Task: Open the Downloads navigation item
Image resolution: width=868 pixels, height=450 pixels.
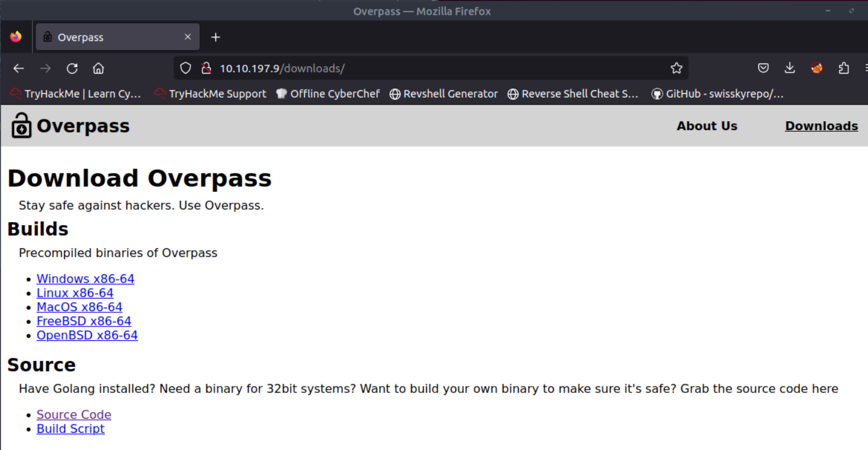Action: point(821,126)
